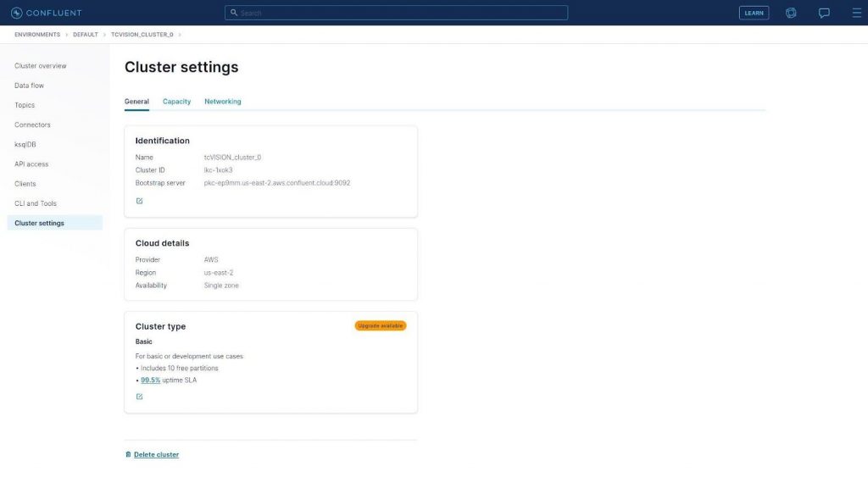Screen dimensions: 868x494
Task: Open Connectors from the sidebar
Action: (x=32, y=125)
